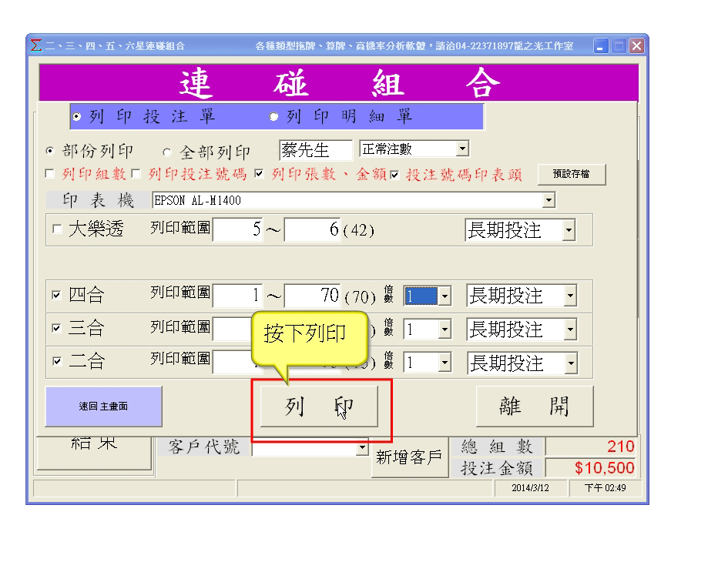Enable the 列印組數 checkbox
Image resolution: width=728 pixels, height=572 pixels.
(x=50, y=175)
